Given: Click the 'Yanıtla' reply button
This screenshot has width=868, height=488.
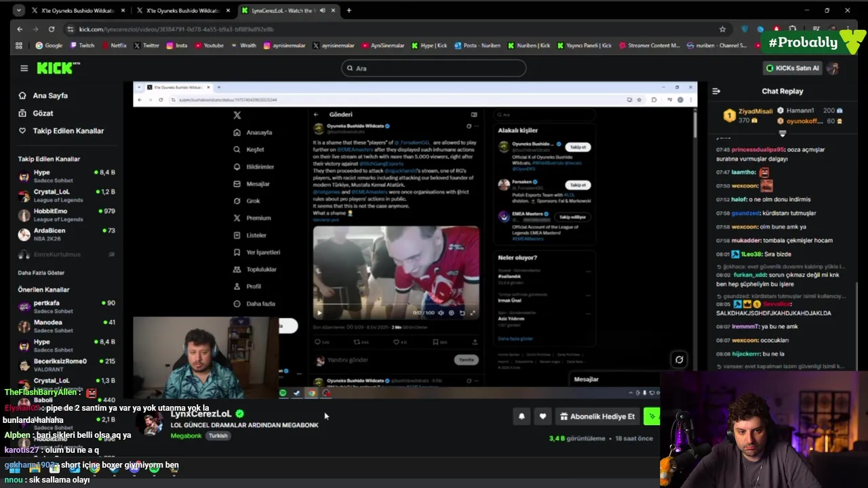Looking at the screenshot, I should tap(467, 359).
